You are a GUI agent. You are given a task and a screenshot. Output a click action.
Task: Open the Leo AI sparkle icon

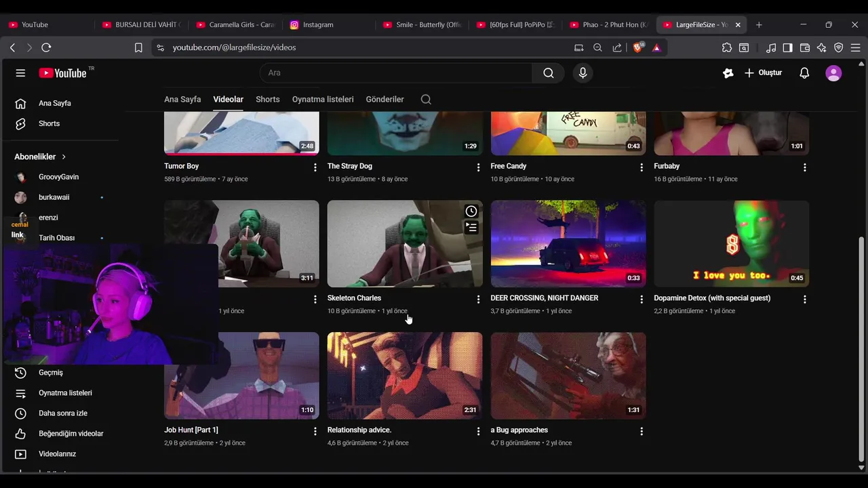click(x=822, y=47)
